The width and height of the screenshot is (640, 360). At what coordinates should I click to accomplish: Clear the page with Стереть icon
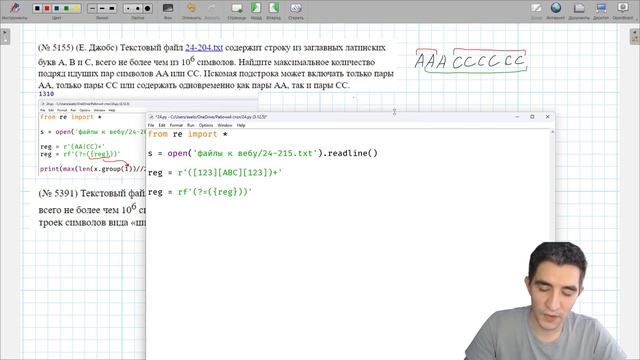pyautogui.click(x=296, y=8)
